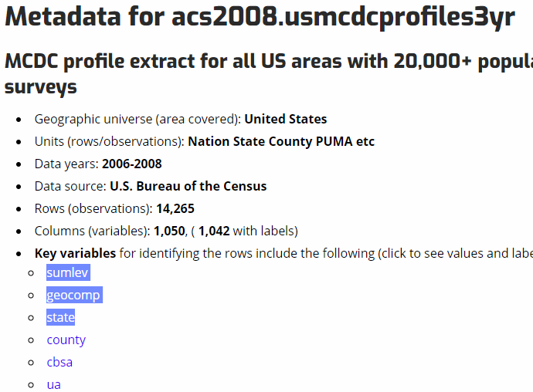The width and height of the screenshot is (533, 392).
Task: Click the "Data source:" label
Action: point(70,186)
